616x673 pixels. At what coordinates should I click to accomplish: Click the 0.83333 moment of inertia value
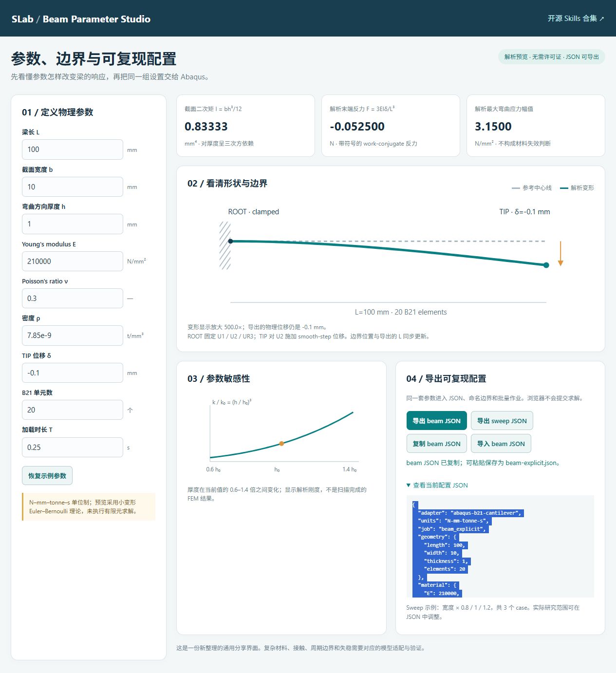coord(206,127)
